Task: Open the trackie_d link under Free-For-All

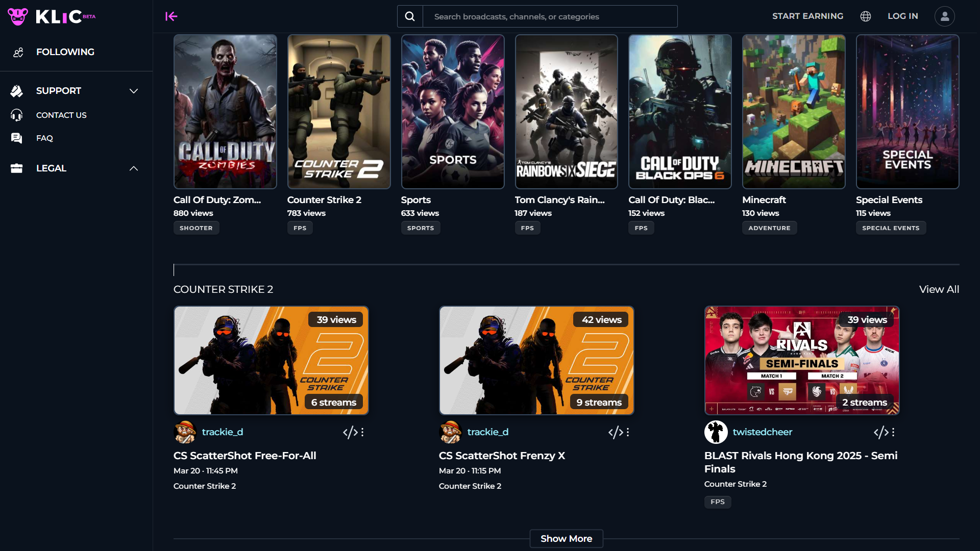Action: [223, 432]
